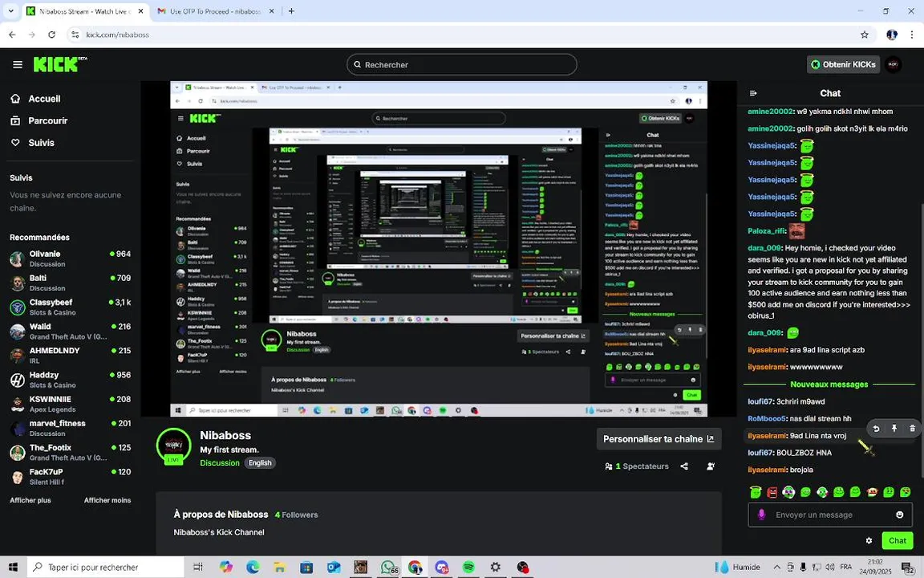The height and width of the screenshot is (578, 924).
Task: Open the Suivis heart item in sidebar
Action: point(32,142)
